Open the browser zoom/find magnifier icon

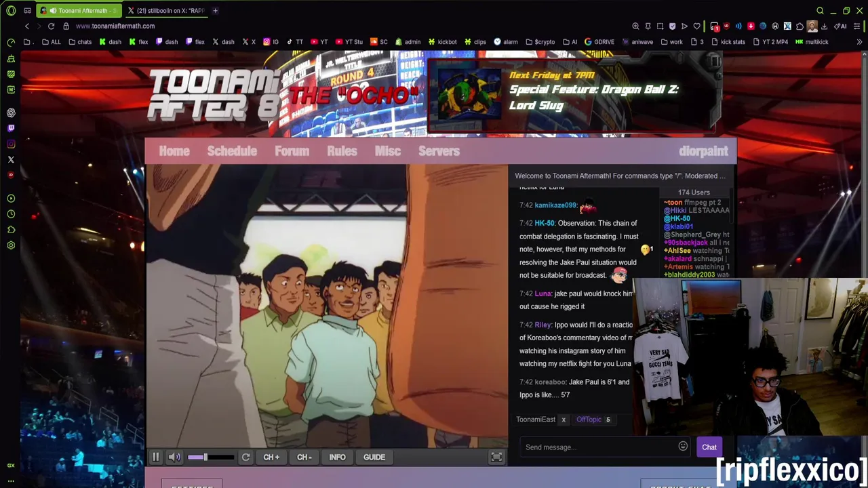pos(635,26)
